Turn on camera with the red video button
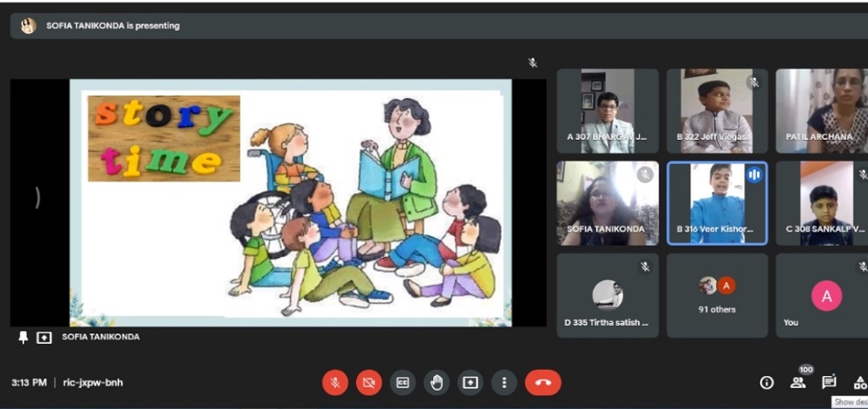The image size is (868, 409). [x=369, y=382]
